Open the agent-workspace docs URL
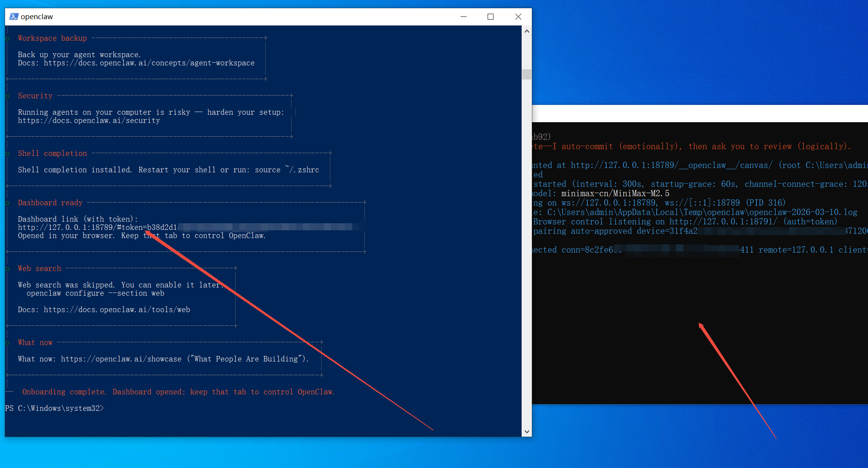 click(149, 63)
